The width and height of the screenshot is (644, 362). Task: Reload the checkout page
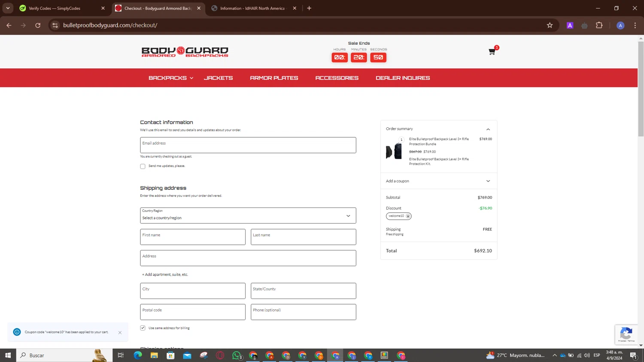[38, 25]
